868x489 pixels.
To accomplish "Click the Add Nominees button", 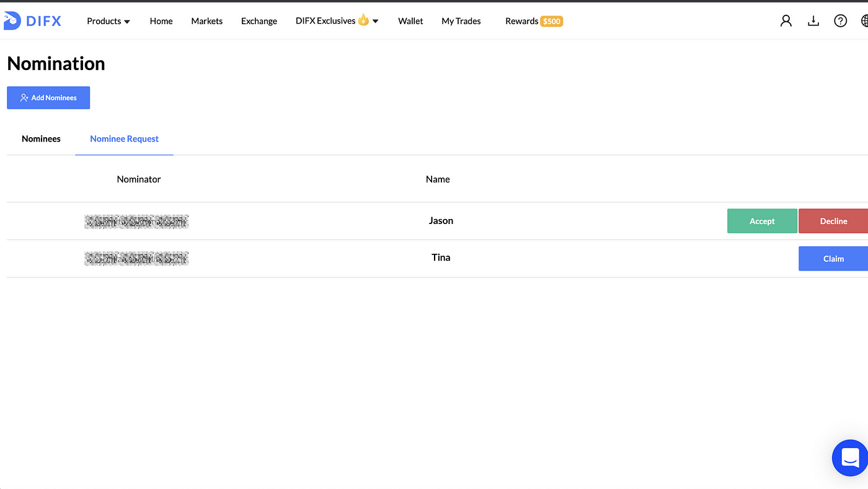I will pos(48,97).
